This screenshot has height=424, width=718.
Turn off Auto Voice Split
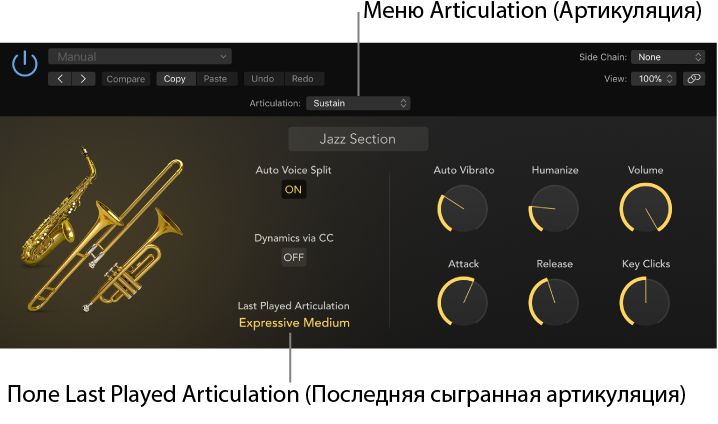coord(294,190)
